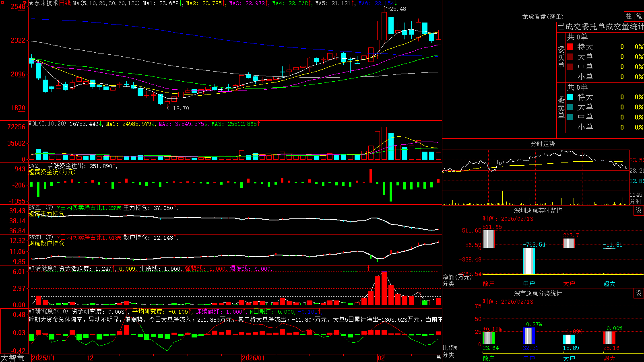
Task: Select dark red 中单 buy-order swatch
Action: pyautogui.click(x=570, y=67)
